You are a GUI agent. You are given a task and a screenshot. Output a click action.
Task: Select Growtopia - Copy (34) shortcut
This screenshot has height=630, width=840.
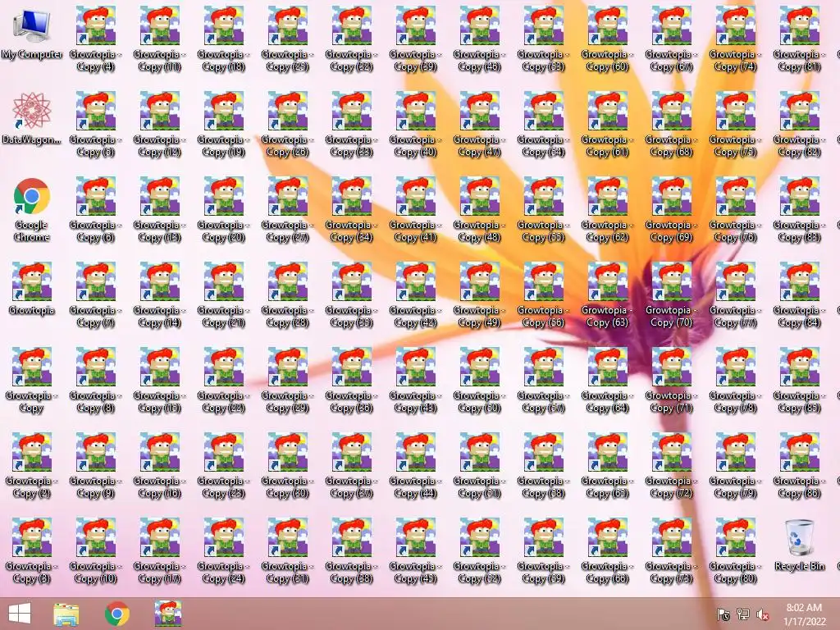click(351, 210)
